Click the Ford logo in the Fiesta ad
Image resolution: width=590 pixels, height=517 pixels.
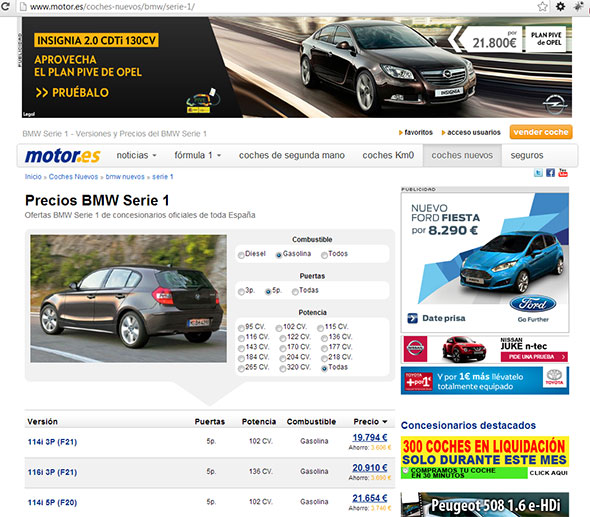[532, 304]
